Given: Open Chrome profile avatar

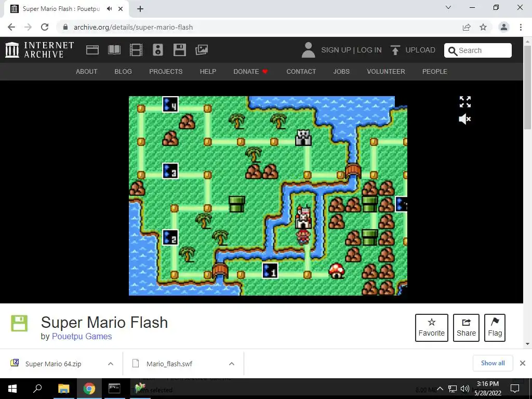Looking at the screenshot, I should 504,27.
